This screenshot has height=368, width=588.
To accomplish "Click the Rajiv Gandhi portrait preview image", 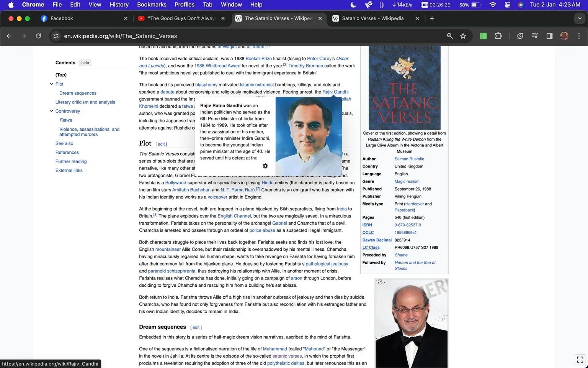I will [309, 136].
